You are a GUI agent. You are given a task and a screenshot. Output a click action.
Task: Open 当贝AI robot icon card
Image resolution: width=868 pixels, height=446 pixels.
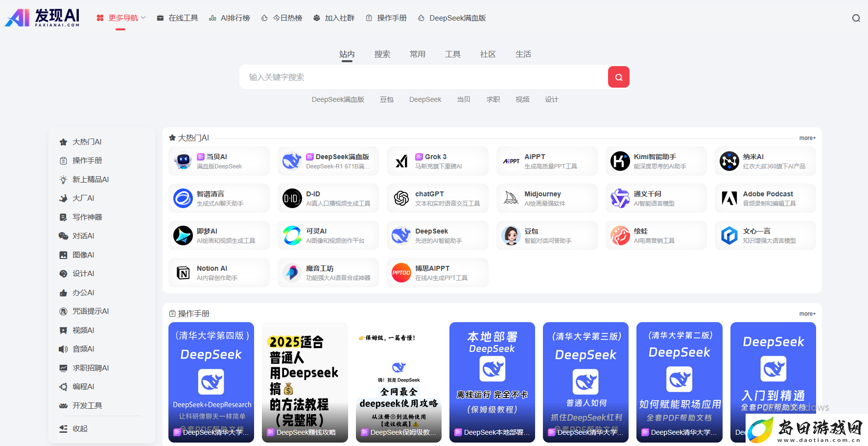point(219,161)
